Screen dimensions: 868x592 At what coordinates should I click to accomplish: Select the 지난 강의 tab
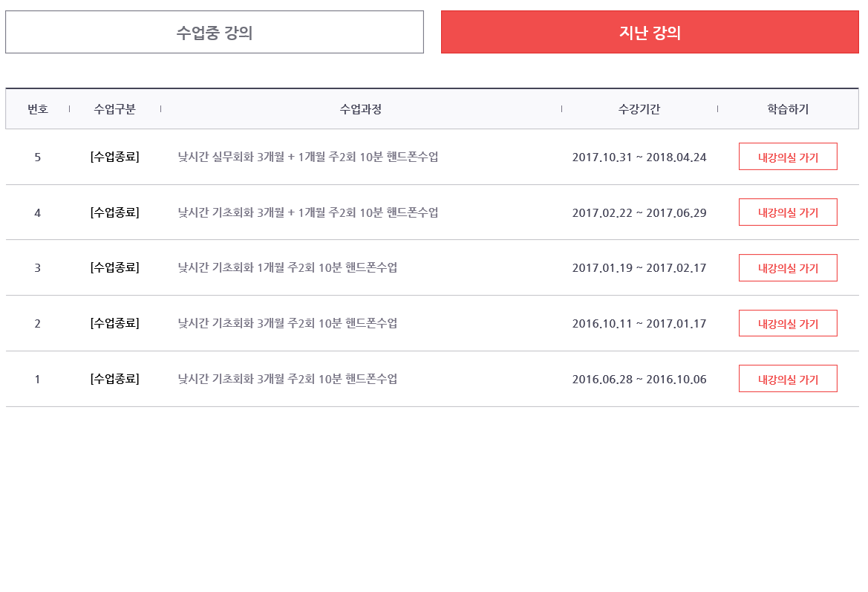(x=650, y=33)
